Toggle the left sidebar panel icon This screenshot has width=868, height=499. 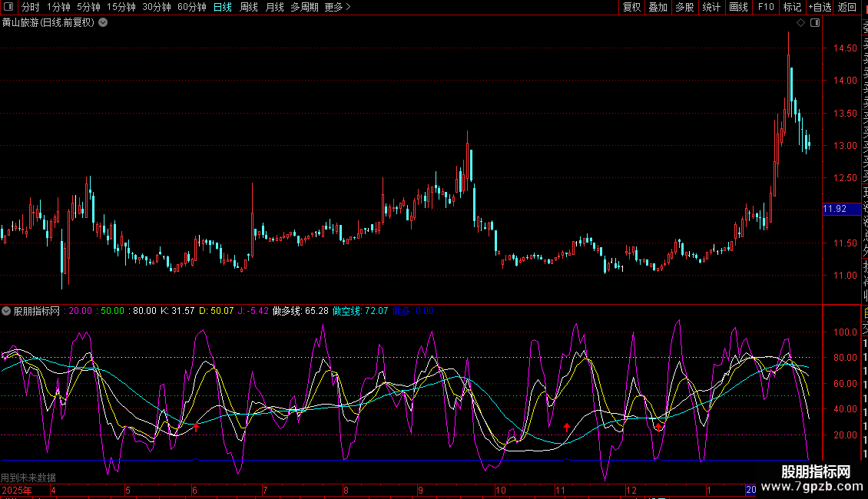(x=7, y=7)
